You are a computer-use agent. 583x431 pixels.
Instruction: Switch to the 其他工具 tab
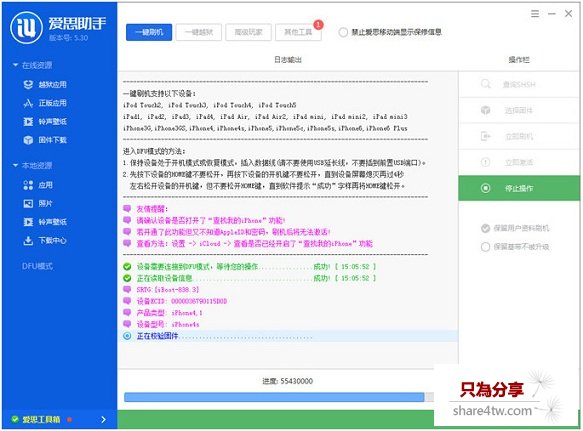298,32
